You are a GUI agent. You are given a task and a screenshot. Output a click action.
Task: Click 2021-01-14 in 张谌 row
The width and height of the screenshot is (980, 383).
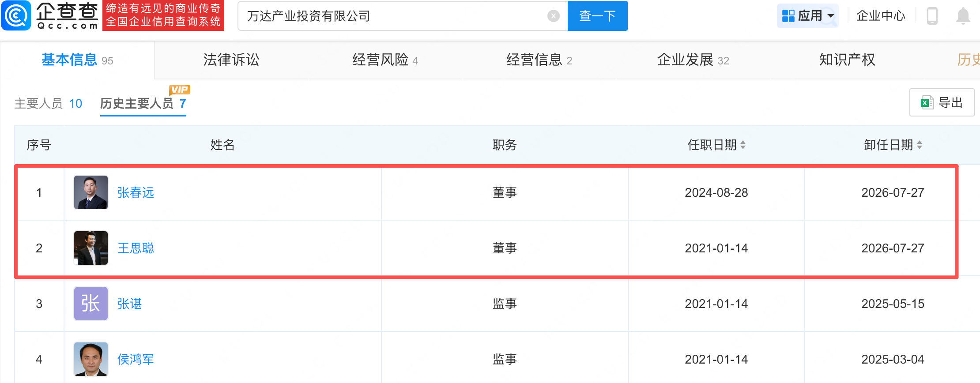716,304
